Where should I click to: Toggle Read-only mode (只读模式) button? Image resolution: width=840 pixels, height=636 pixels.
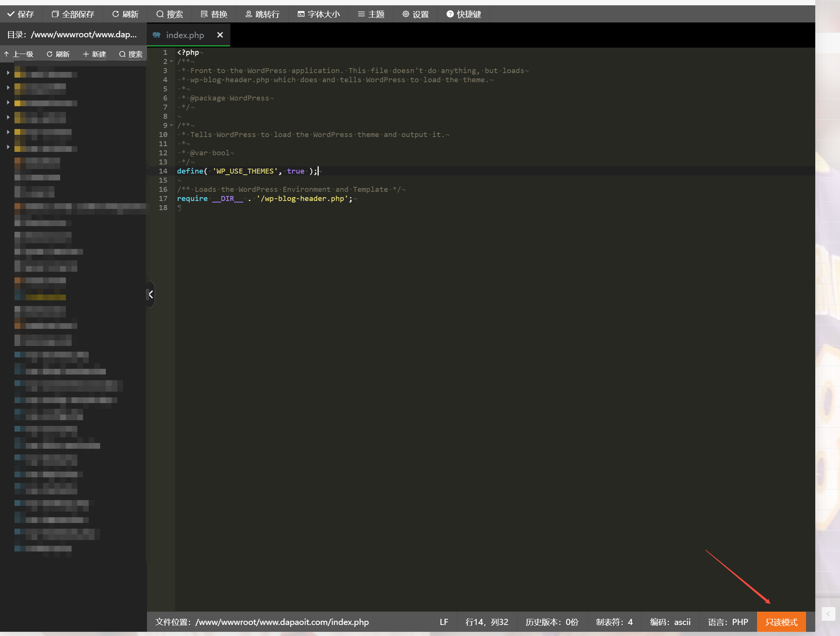point(781,622)
